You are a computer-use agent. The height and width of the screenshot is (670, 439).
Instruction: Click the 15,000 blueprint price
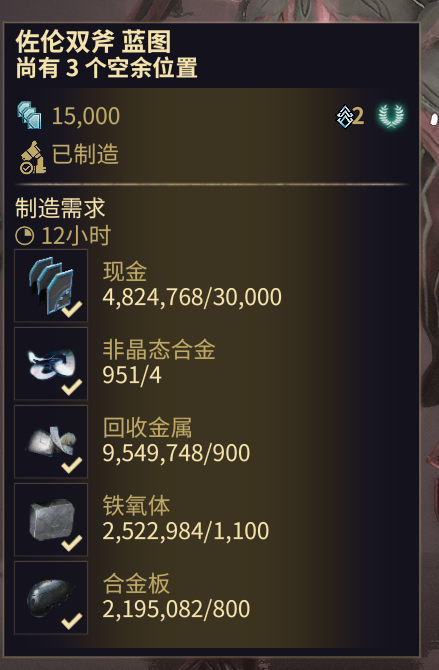coord(86,116)
